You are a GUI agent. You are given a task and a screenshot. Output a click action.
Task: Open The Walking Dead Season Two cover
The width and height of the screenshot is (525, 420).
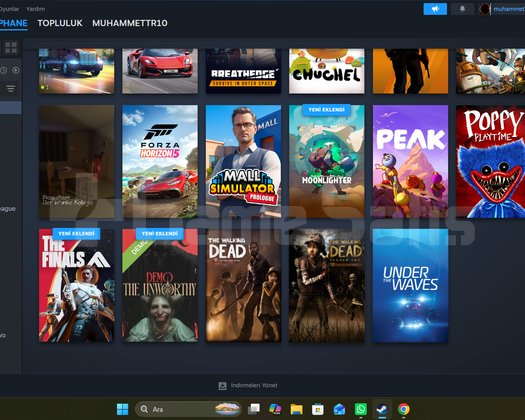click(x=327, y=285)
